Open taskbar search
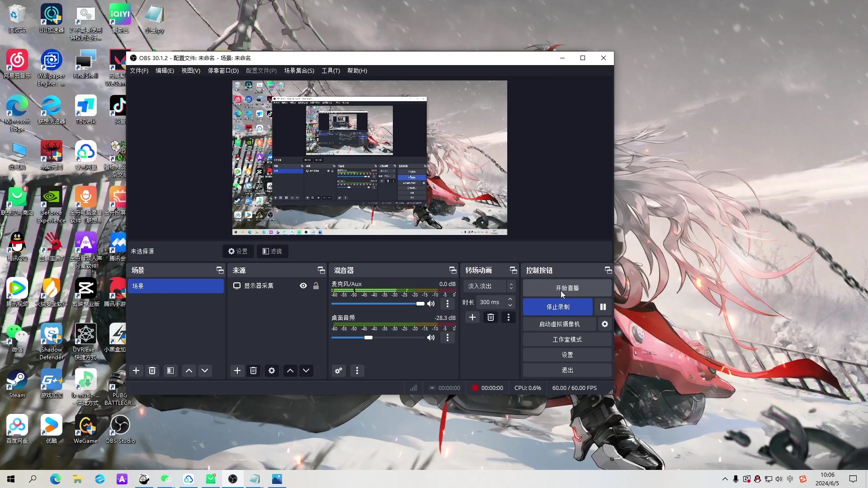 pos(33,479)
